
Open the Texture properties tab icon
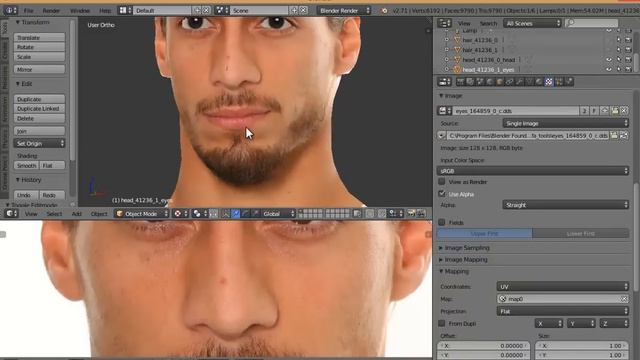tap(549, 82)
